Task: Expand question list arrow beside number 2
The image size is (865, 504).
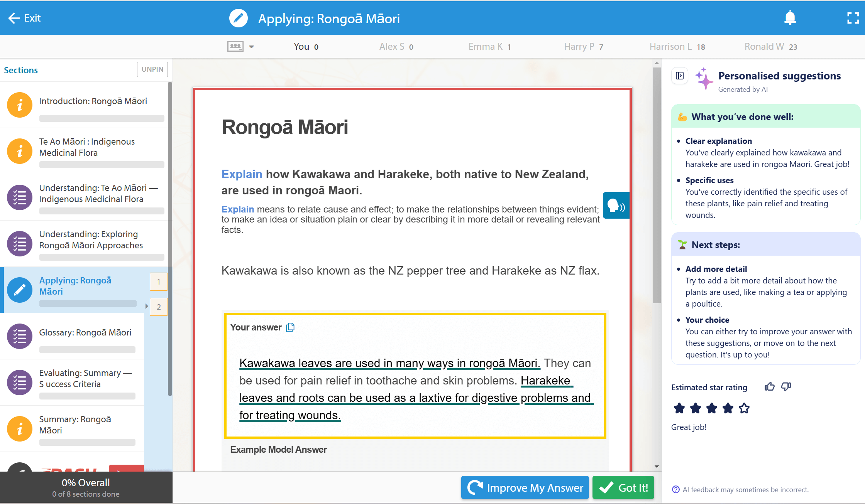Action: click(x=147, y=307)
